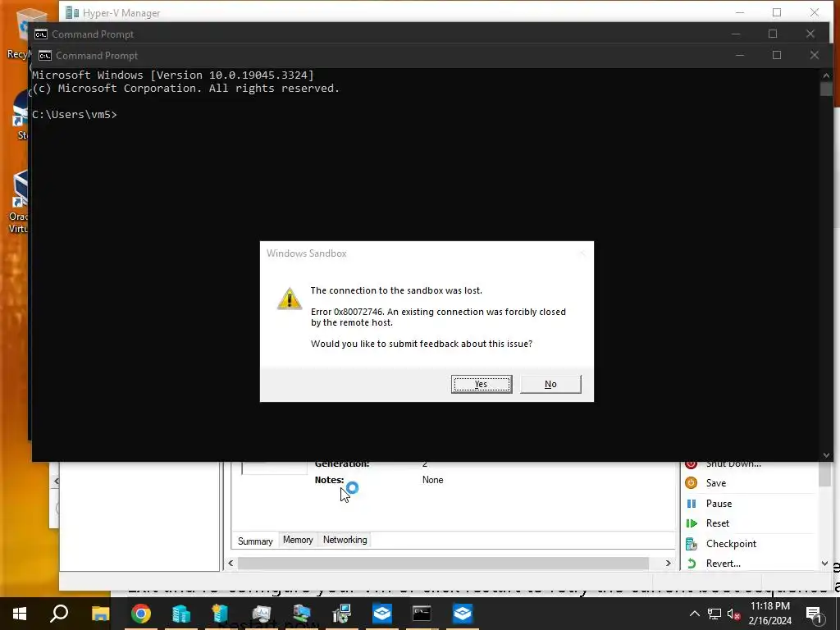Screen dimensions: 840x630
Task: Click the Oracle VirtualBox desktop icon
Action: point(19,202)
